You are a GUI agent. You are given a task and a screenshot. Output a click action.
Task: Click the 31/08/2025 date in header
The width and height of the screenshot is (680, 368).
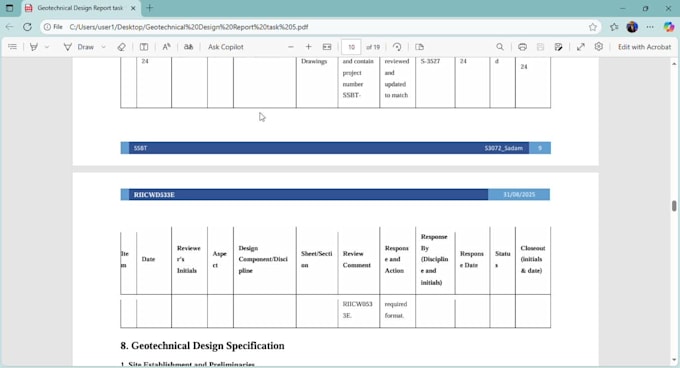[519, 195]
